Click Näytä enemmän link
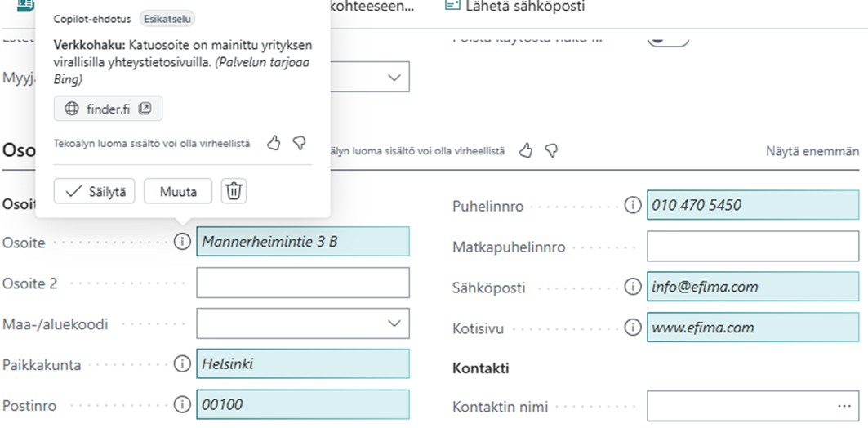This screenshot has width=868, height=428. click(812, 151)
